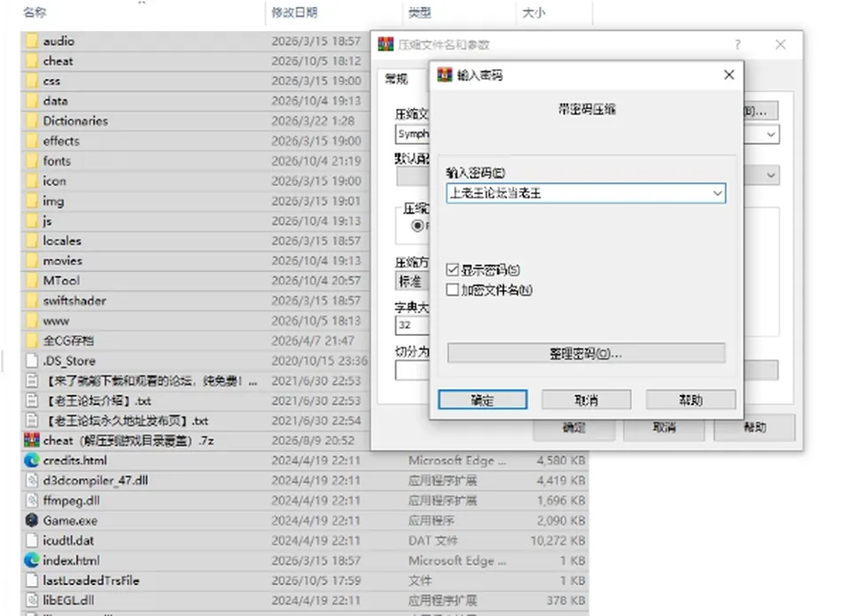The height and width of the screenshot is (616, 851).
Task: Select the swiftshader folder icon
Action: tap(32, 300)
